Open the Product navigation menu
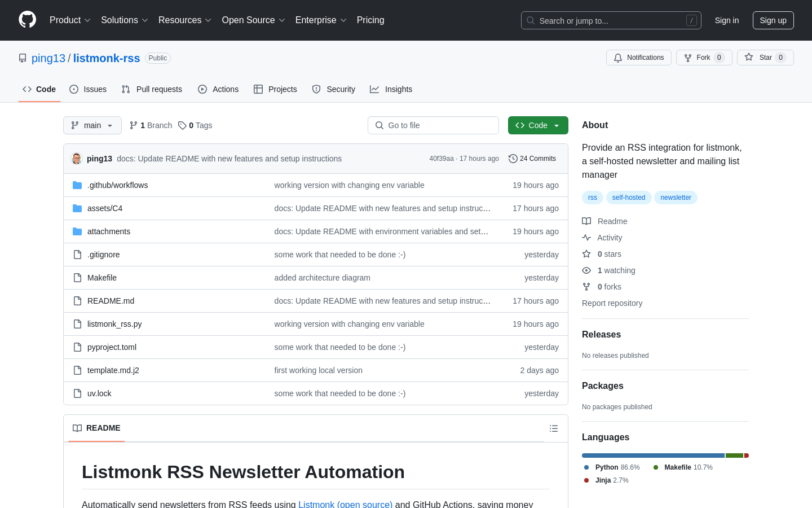The image size is (812, 508). tap(70, 20)
